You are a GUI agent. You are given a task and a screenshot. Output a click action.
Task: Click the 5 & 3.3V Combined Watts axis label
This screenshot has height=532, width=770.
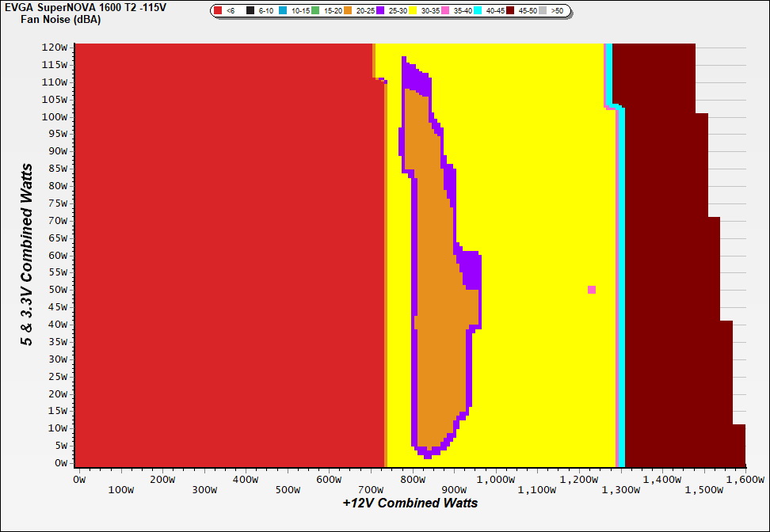pos(28,255)
